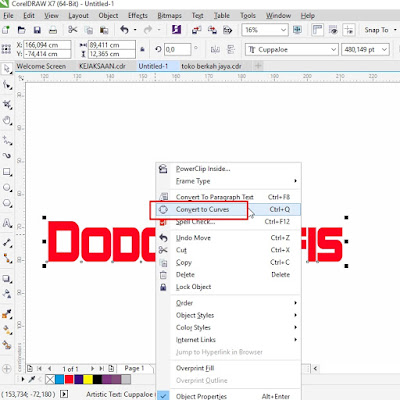
Task: Click the Open folder icon
Action: [x=22, y=30]
